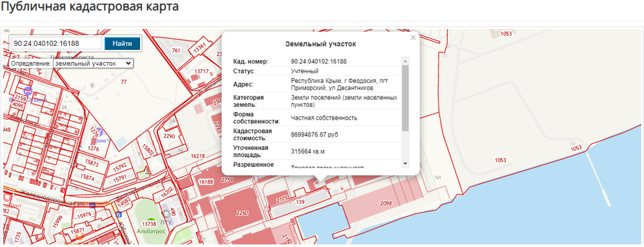
Task: Click the grey ПТУ school icon
Action: [166, 213]
